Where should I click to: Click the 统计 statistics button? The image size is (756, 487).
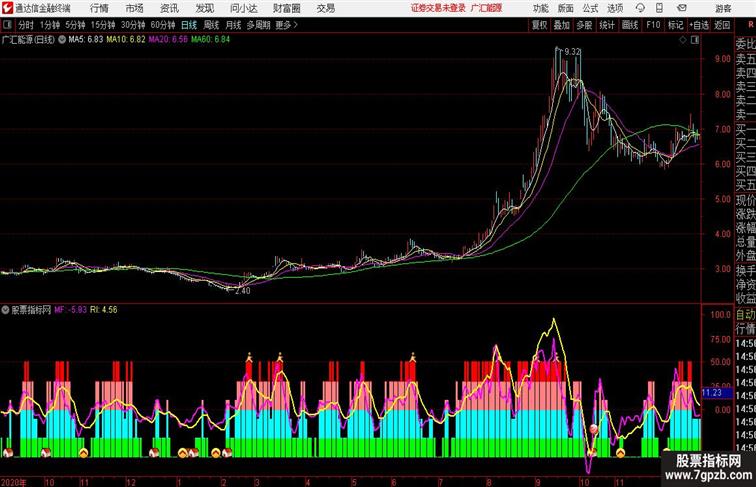(x=607, y=25)
